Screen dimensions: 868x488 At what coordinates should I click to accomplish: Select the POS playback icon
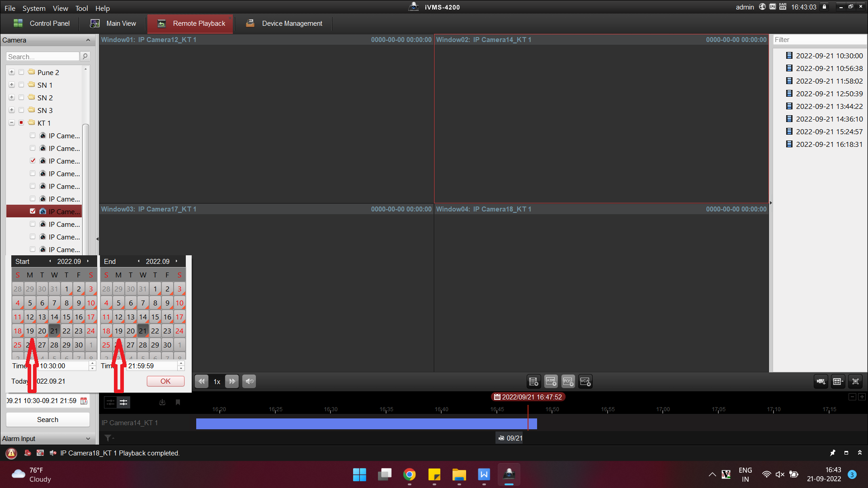click(568, 381)
